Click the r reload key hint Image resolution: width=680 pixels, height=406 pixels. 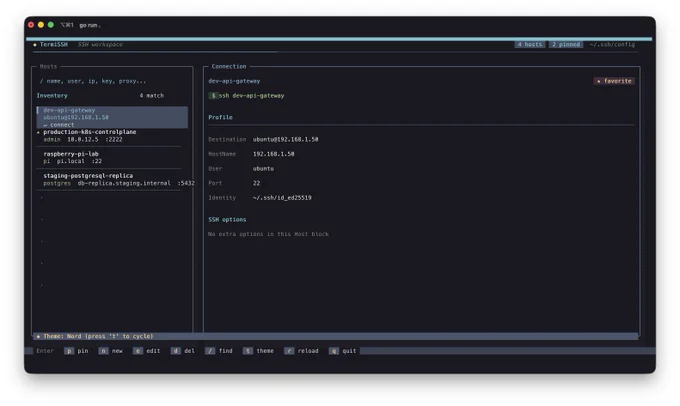301,351
